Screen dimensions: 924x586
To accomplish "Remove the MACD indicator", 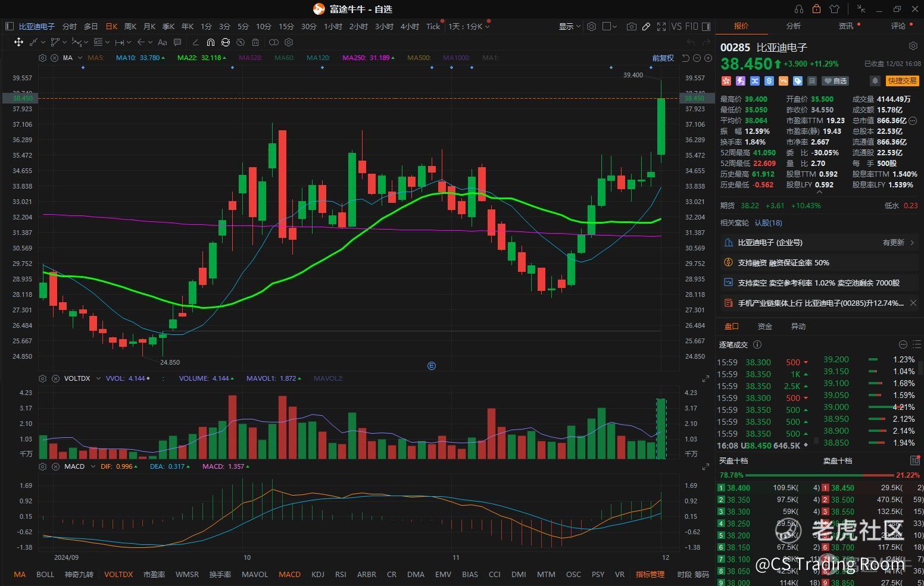I will click(55, 466).
